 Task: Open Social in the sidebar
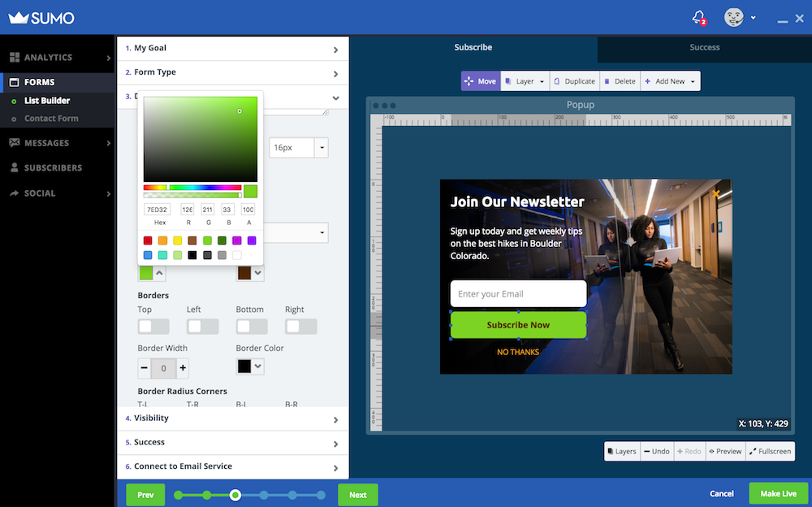point(57,193)
